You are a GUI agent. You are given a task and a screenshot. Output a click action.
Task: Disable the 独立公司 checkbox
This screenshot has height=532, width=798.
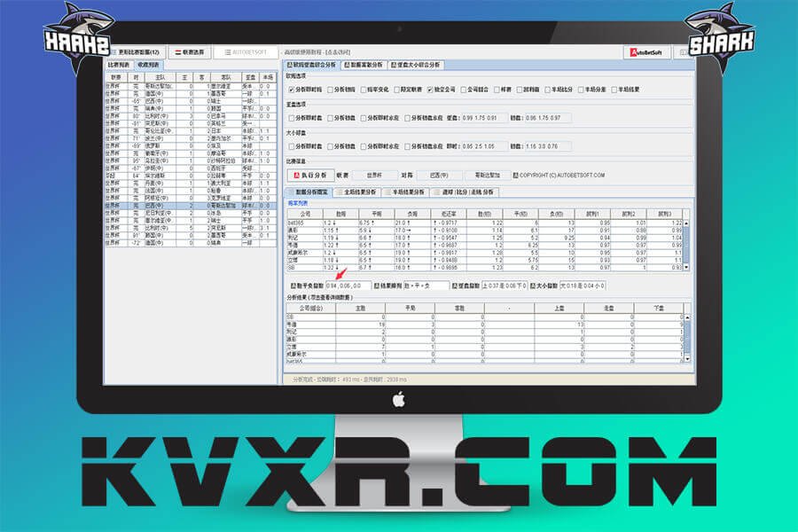[430, 90]
